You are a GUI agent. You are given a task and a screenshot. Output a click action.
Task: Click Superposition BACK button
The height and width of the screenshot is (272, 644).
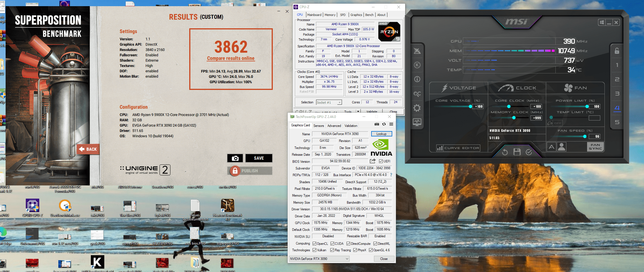tap(88, 149)
